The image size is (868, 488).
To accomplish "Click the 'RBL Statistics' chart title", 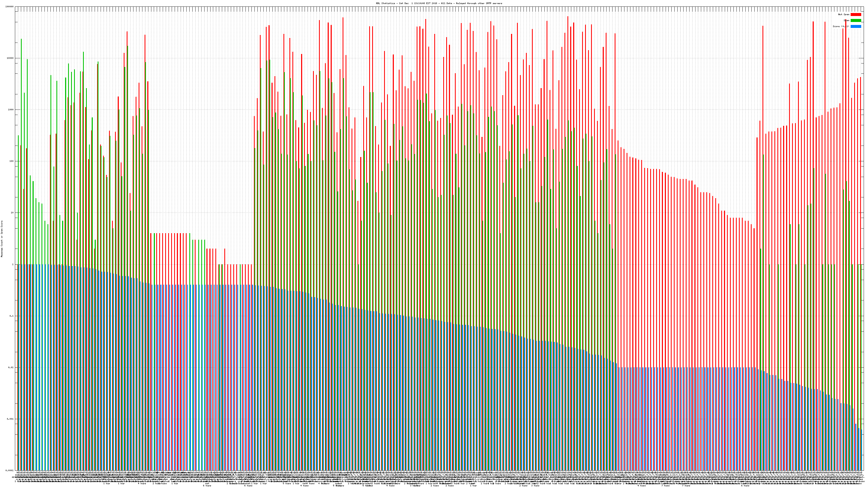I will click(x=439, y=3).
